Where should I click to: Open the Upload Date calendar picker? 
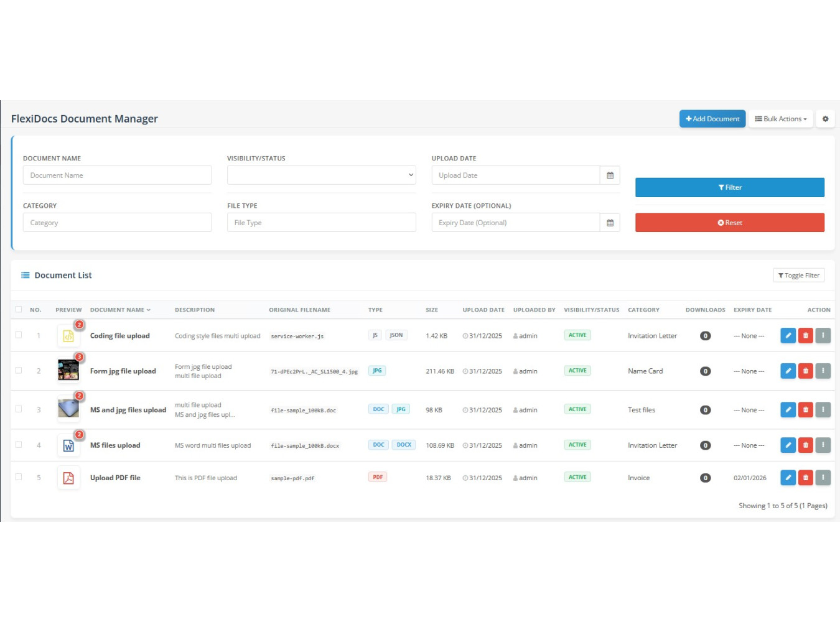tap(610, 175)
